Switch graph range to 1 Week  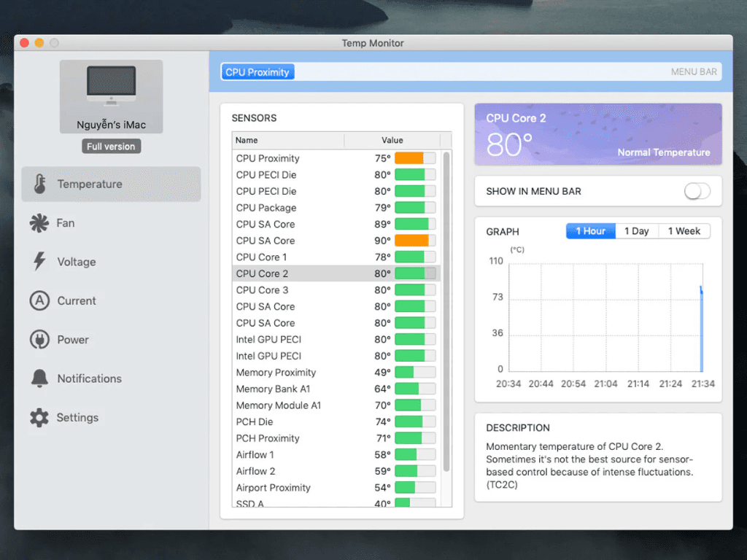pyautogui.click(x=684, y=231)
